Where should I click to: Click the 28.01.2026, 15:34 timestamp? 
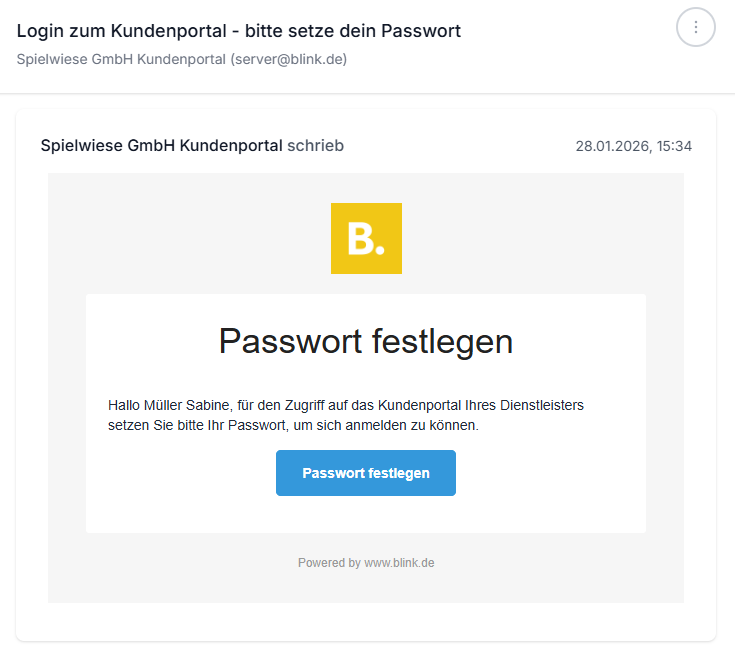pos(633,146)
